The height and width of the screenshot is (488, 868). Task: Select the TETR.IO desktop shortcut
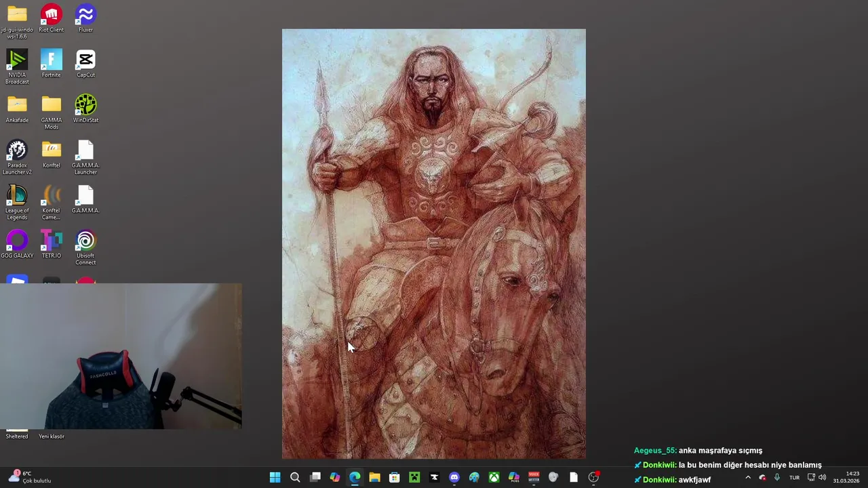[51, 245]
